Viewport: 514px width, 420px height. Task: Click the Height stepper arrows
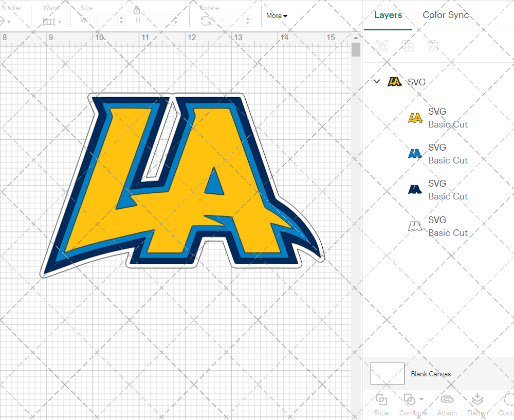pos(176,21)
